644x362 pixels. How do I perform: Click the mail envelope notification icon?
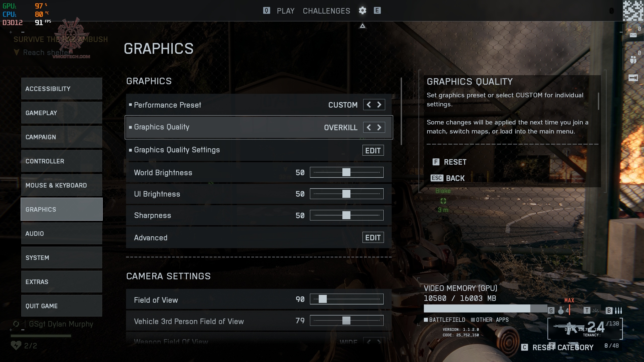(633, 35)
